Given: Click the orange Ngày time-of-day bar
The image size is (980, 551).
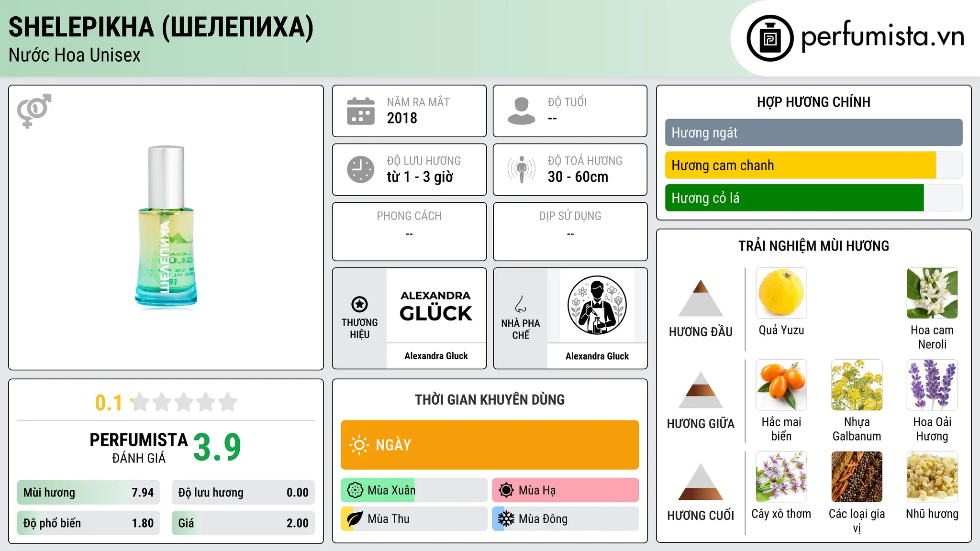Looking at the screenshot, I should click(x=490, y=445).
